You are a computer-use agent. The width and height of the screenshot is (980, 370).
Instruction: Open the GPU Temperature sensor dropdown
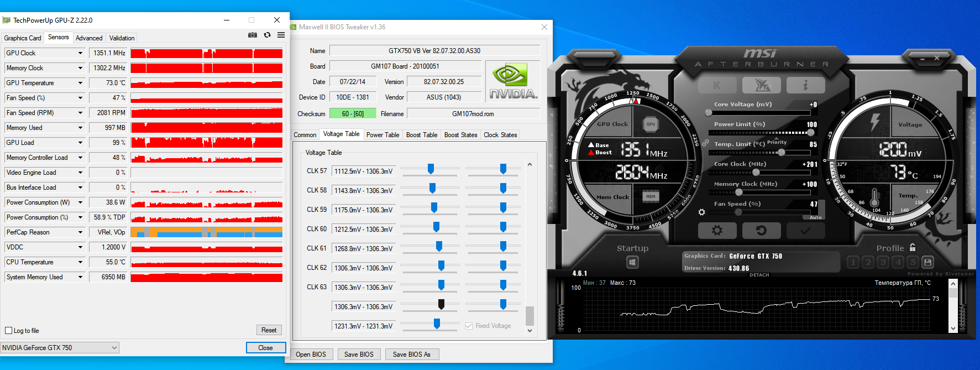pyautogui.click(x=80, y=83)
